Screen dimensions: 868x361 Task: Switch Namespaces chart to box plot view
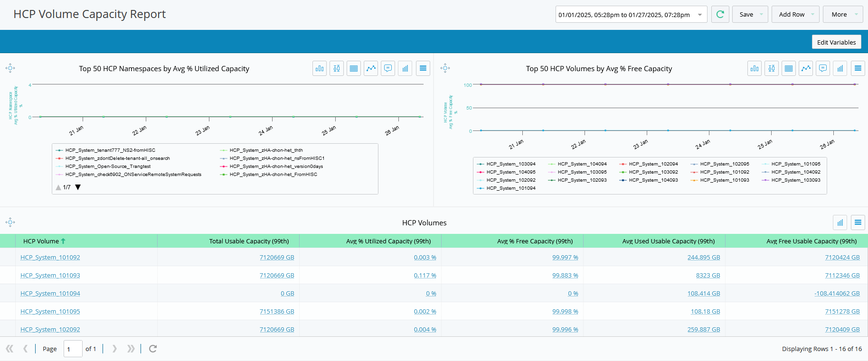click(x=337, y=68)
